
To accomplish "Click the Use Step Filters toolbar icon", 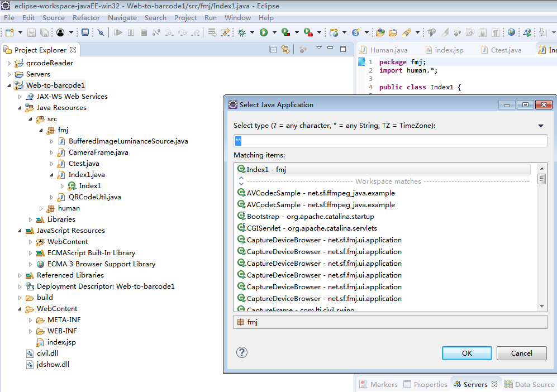I will (x=225, y=32).
